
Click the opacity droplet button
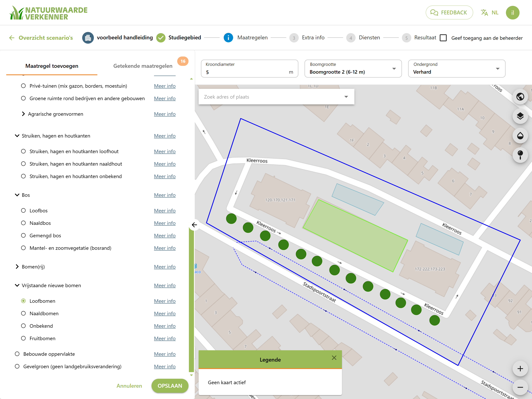[x=520, y=136]
